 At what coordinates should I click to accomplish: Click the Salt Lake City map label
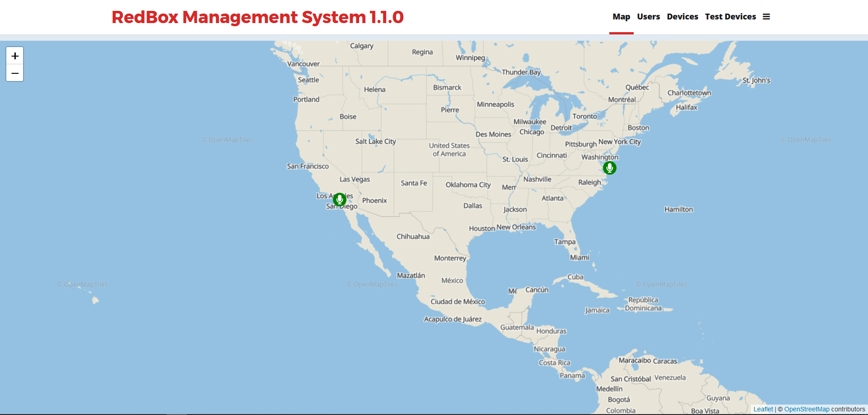[x=375, y=141]
